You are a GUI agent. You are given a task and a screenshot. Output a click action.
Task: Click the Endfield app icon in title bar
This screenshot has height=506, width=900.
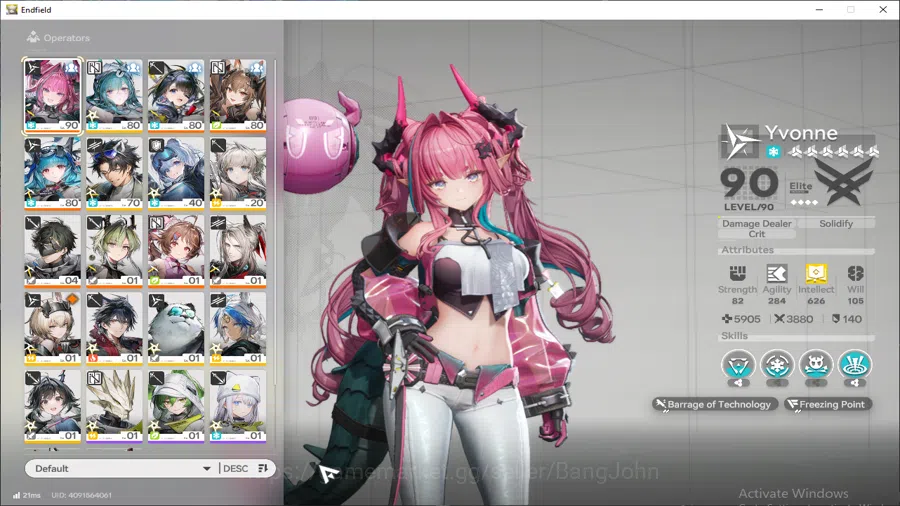[x=11, y=9]
